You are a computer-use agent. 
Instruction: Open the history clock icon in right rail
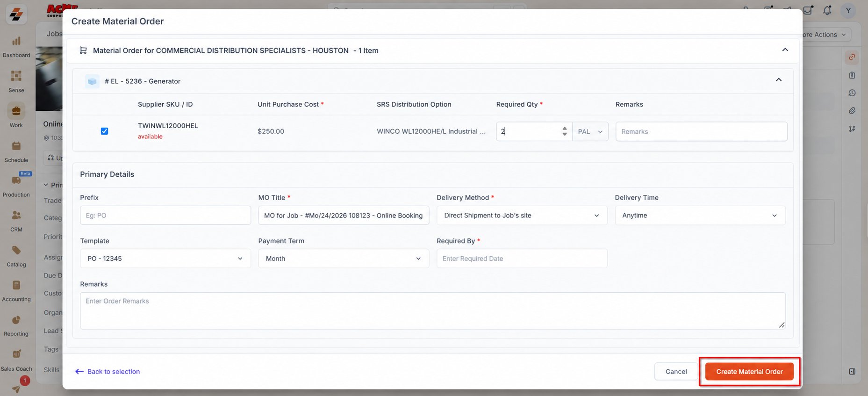pyautogui.click(x=852, y=93)
